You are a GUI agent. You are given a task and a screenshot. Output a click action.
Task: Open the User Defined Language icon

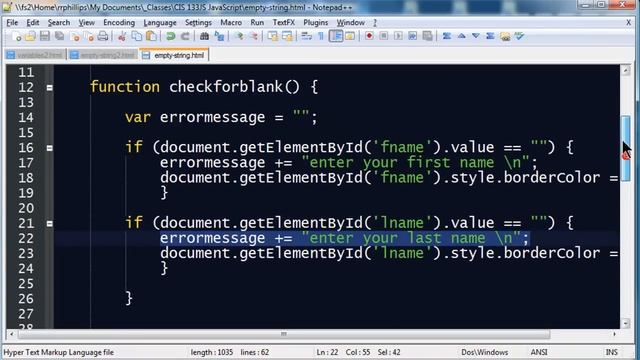pyautogui.click(x=350, y=36)
